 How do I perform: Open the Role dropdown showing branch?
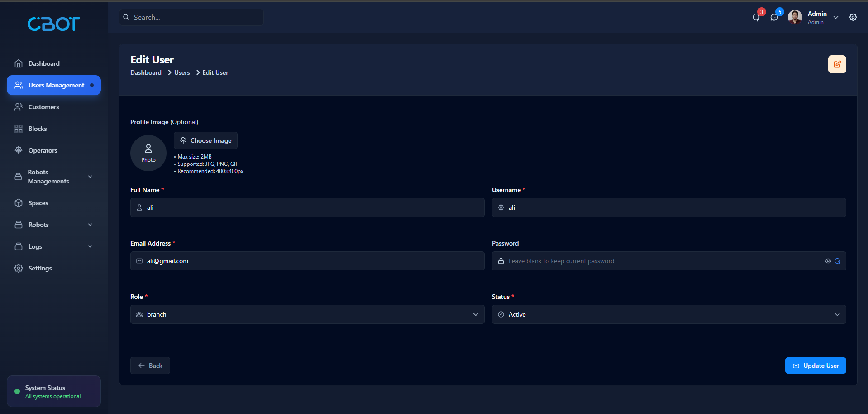pos(307,314)
